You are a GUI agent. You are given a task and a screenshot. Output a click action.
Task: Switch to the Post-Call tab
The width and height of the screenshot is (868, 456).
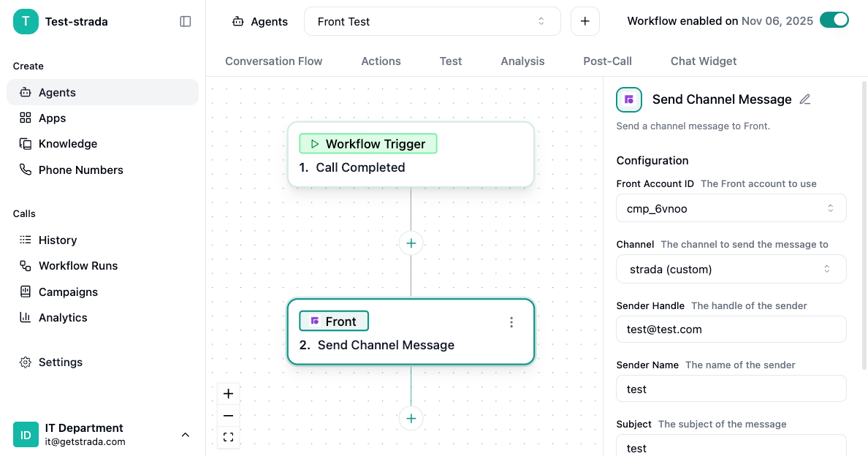pyautogui.click(x=607, y=61)
